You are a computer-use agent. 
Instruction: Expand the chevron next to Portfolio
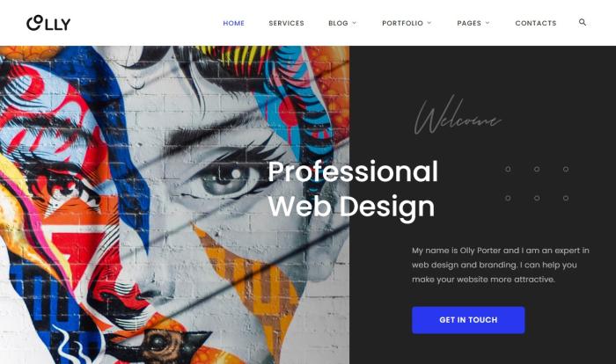tap(429, 23)
